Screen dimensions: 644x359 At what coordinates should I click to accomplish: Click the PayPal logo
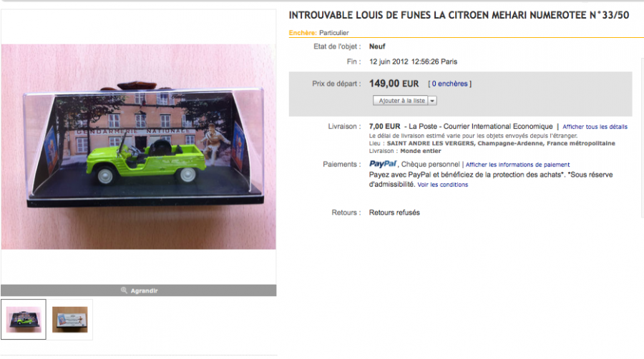pyautogui.click(x=383, y=164)
